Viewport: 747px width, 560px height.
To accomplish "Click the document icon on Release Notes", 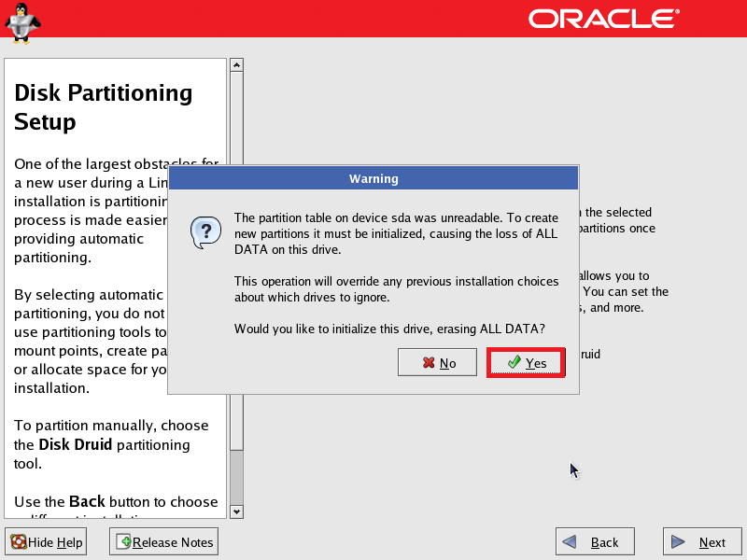I will tap(123, 542).
